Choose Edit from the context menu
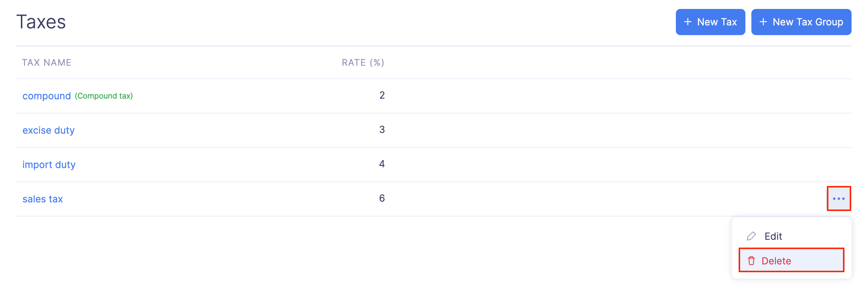The height and width of the screenshot is (298, 868). (773, 236)
